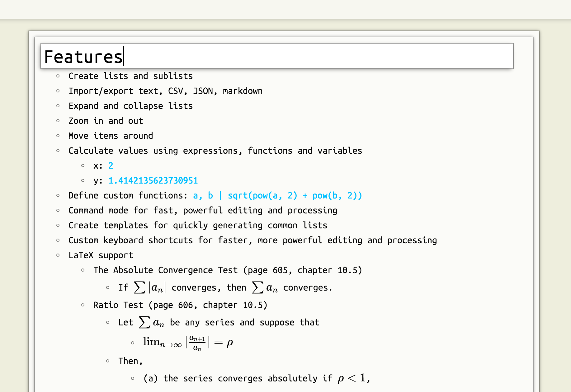Select the 'Command mode for fast' item text
The image size is (571, 392).
coord(203,210)
